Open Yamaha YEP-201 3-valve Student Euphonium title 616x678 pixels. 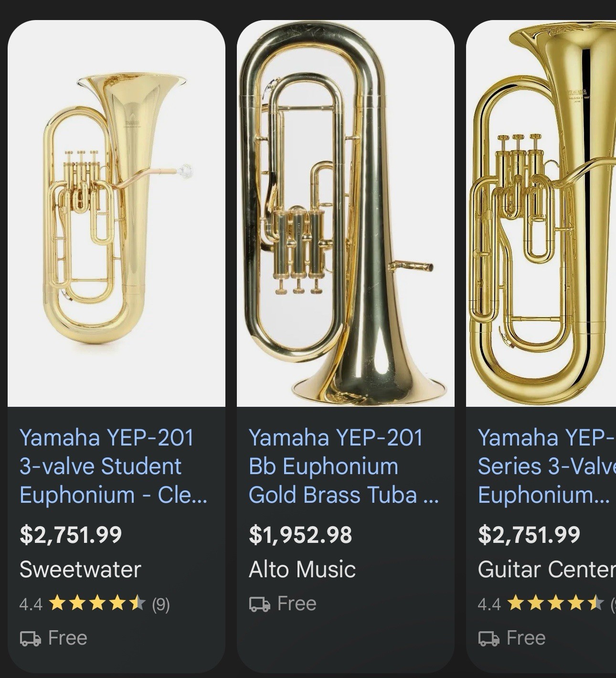[113, 466]
